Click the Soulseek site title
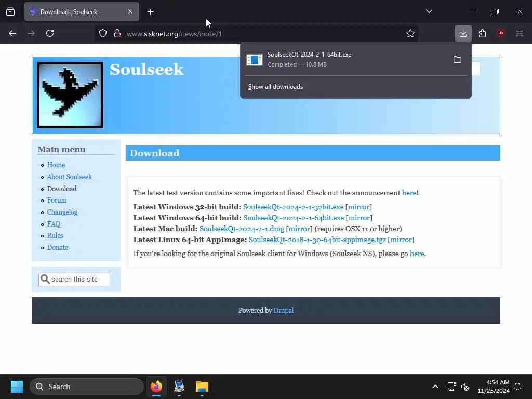532x399 pixels. (x=146, y=69)
